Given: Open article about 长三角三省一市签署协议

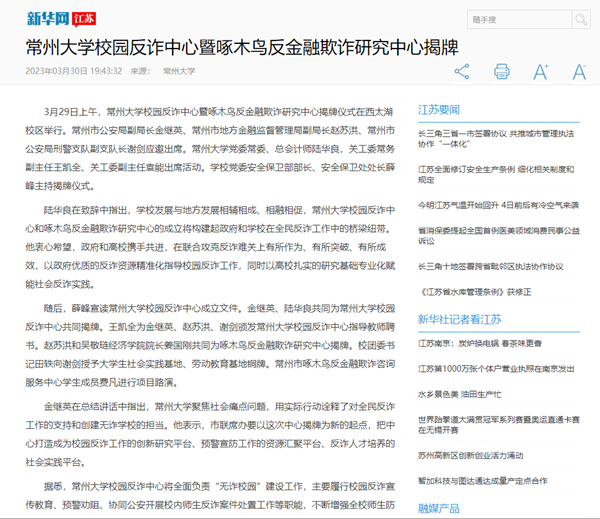Looking at the screenshot, I should tap(496, 138).
